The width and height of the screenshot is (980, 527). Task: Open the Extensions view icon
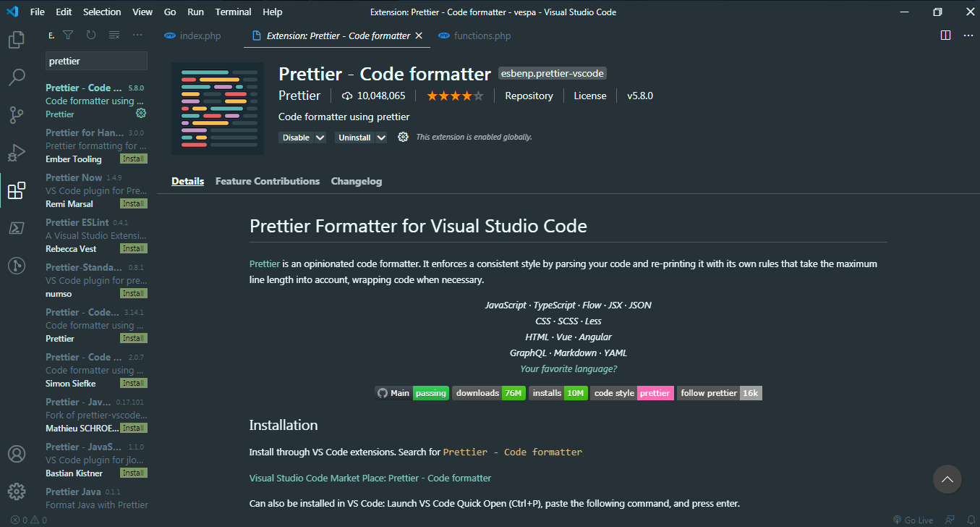[x=16, y=190]
